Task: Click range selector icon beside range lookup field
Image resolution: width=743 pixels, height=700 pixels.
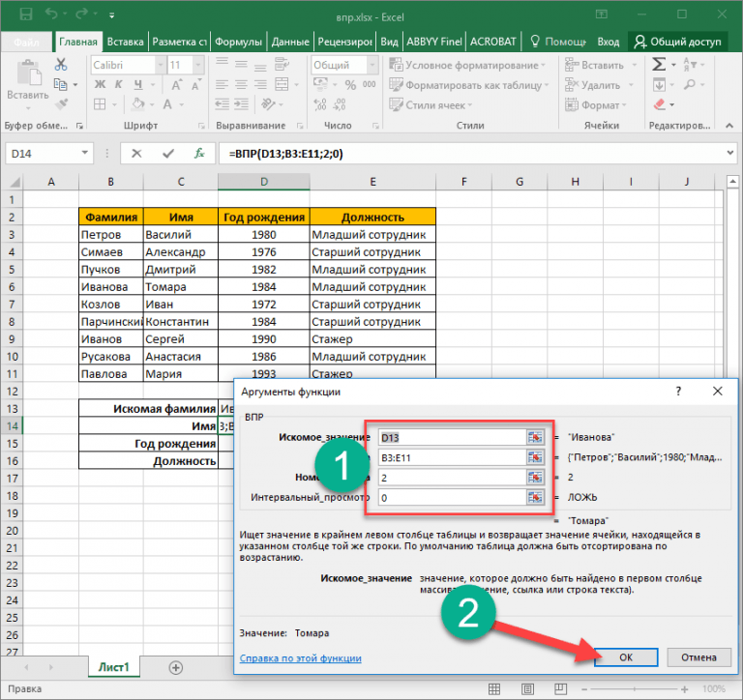Action: [535, 497]
